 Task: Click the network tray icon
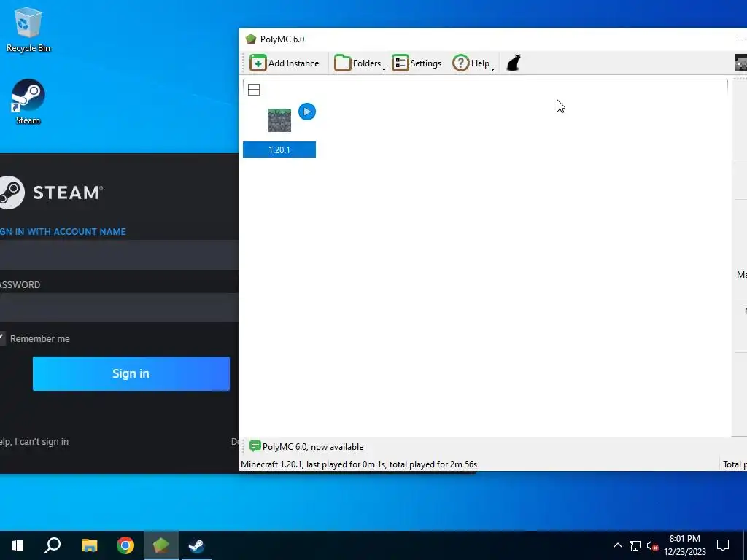(x=635, y=545)
